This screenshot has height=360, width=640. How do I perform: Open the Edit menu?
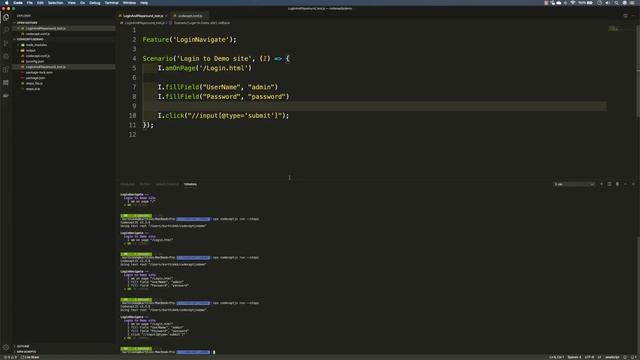coord(40,3)
